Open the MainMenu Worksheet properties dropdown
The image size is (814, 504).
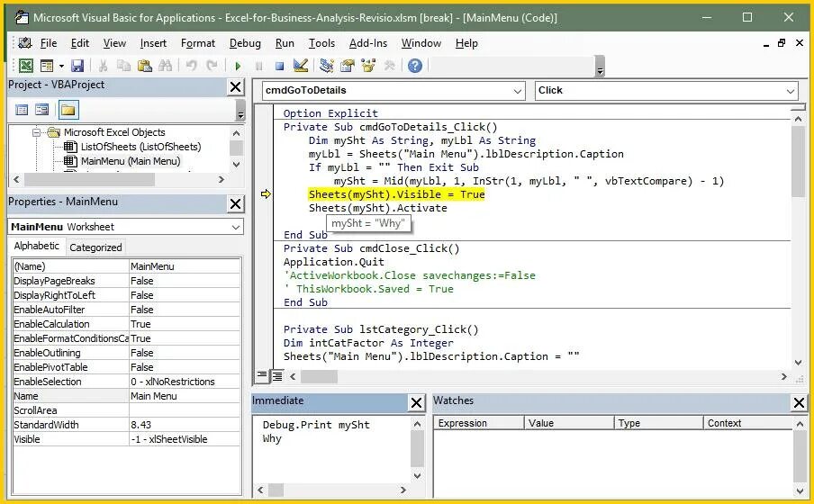click(236, 227)
